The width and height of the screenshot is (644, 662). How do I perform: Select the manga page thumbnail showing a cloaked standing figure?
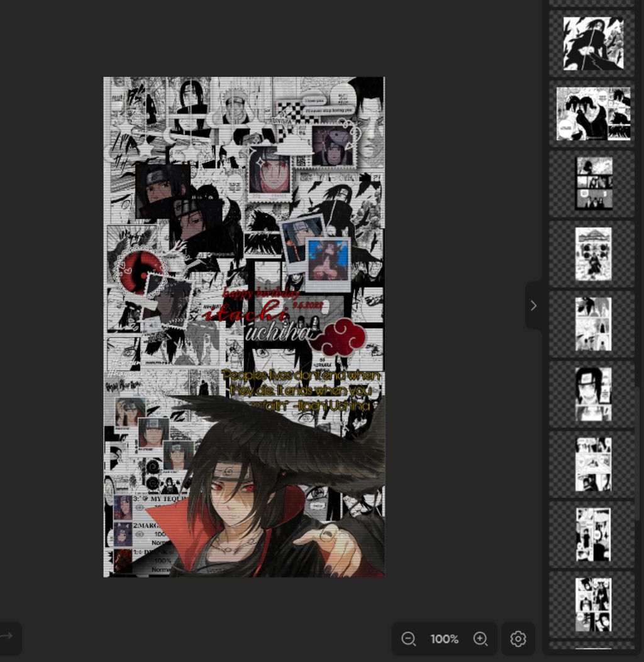(592, 534)
